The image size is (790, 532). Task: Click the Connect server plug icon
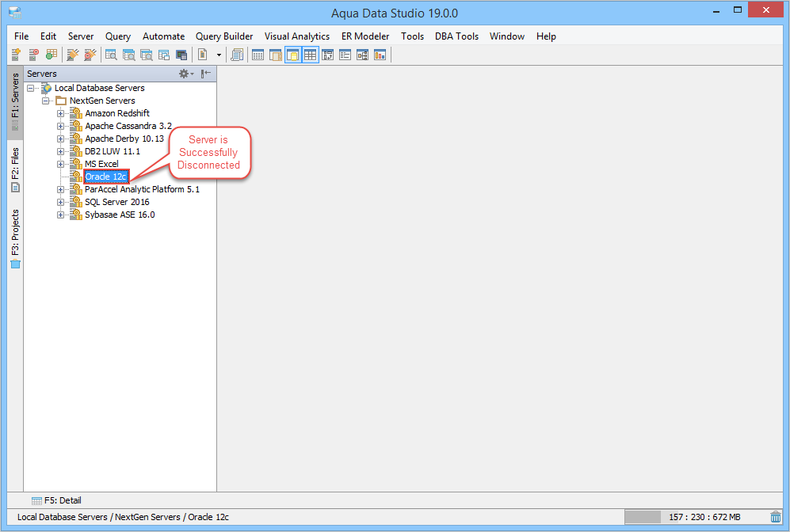[73, 55]
